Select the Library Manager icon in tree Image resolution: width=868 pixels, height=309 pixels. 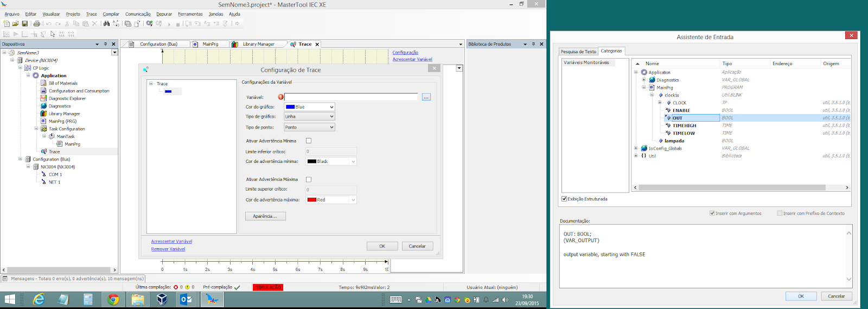click(x=43, y=113)
